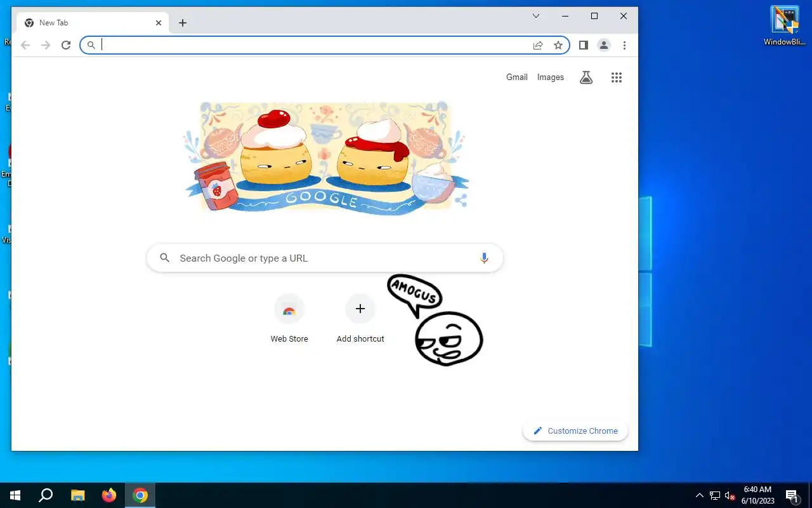Screen dimensions: 812x508
Task: Maximize the Chrome window
Action: 594,16
